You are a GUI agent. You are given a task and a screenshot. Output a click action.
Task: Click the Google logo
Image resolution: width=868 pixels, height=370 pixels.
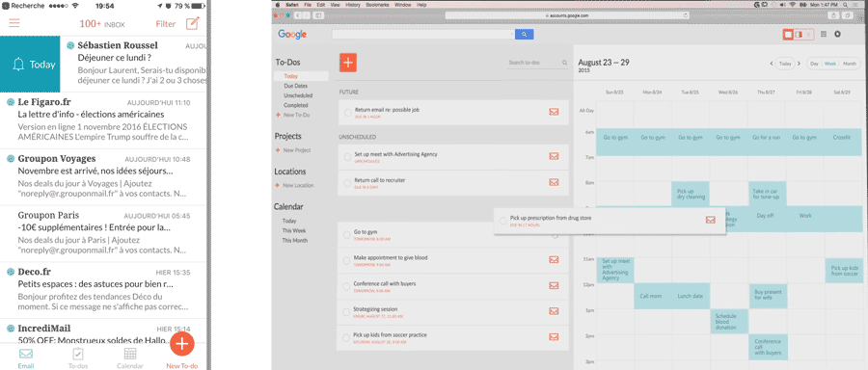click(x=292, y=35)
